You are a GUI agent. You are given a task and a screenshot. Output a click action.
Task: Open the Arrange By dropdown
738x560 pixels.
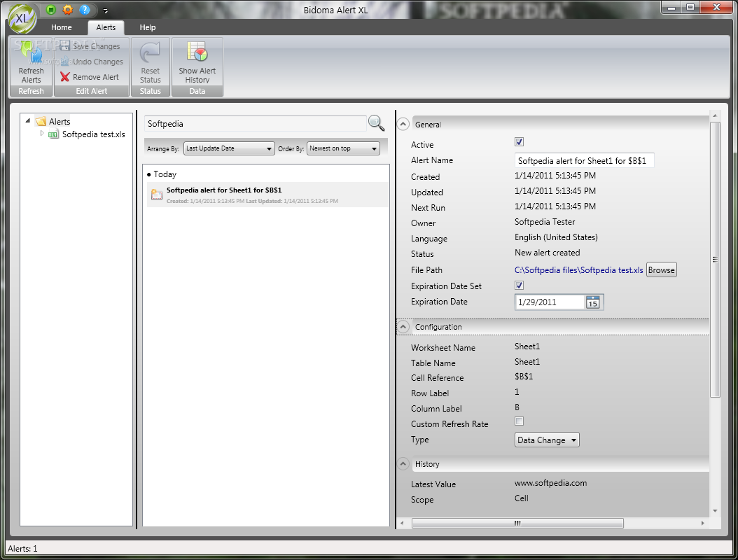[229, 148]
